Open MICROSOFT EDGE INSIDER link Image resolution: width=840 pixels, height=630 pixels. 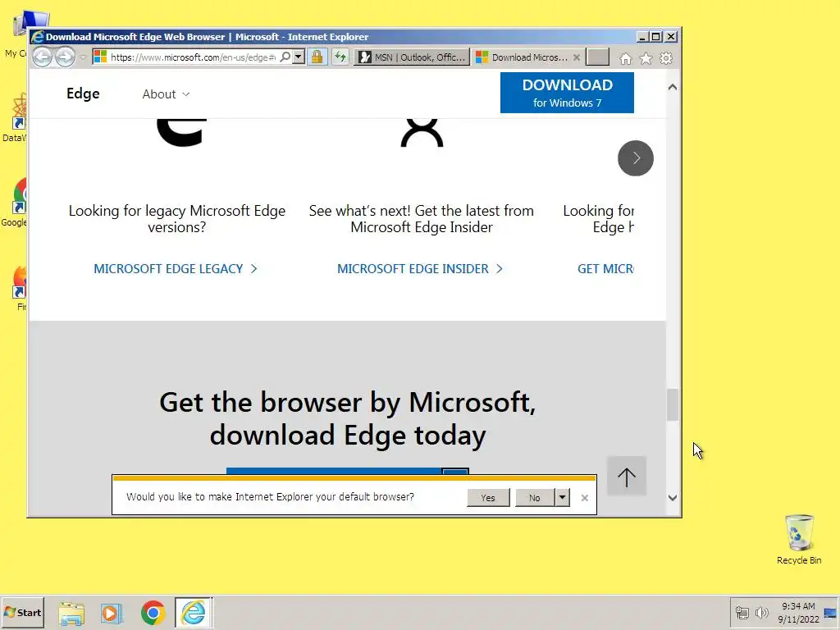tap(419, 268)
